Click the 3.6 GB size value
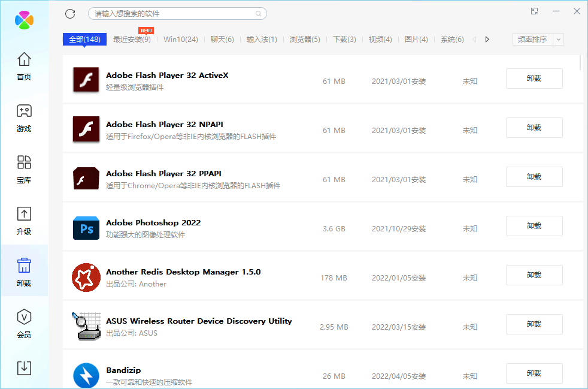Viewport: 588px width, 389px height. click(334, 229)
